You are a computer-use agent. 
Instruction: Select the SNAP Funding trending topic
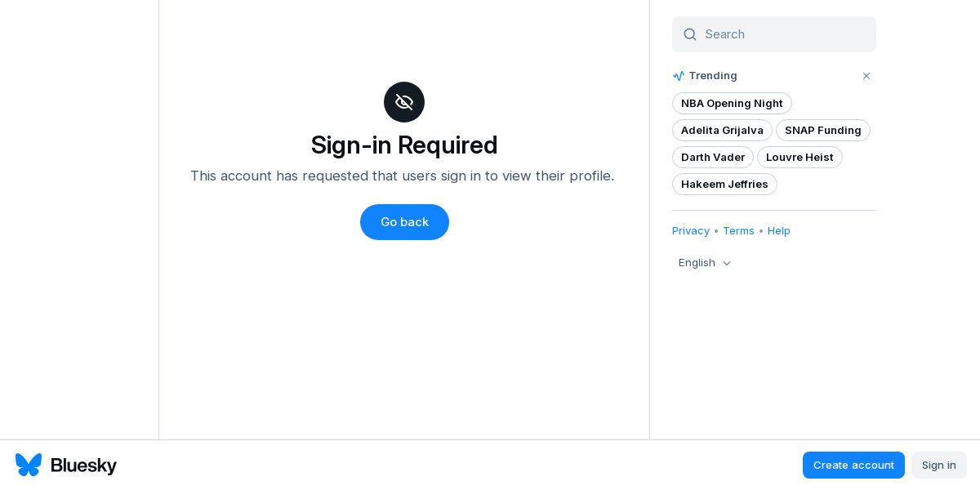click(823, 130)
